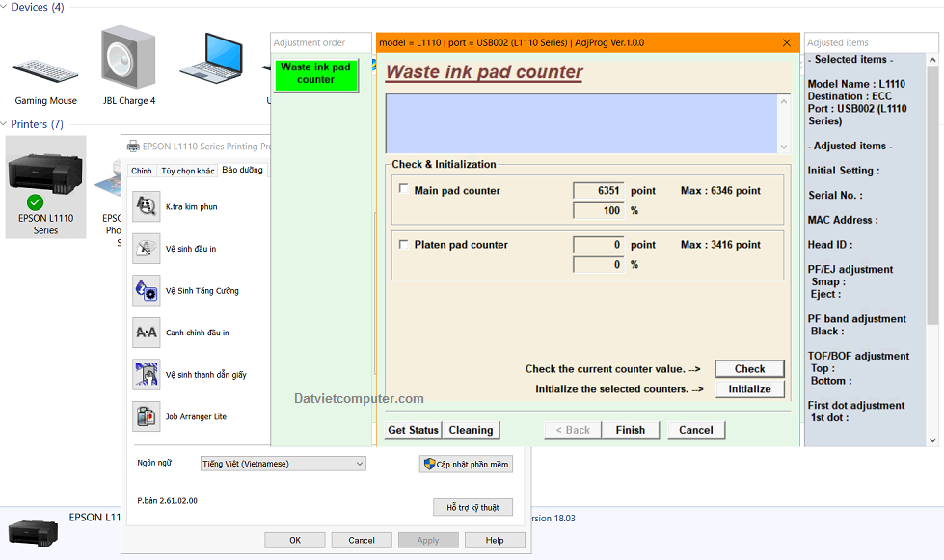This screenshot has height=560, width=944.
Task: Select the EPSON L1110 Series printer icon
Action: 45,187
